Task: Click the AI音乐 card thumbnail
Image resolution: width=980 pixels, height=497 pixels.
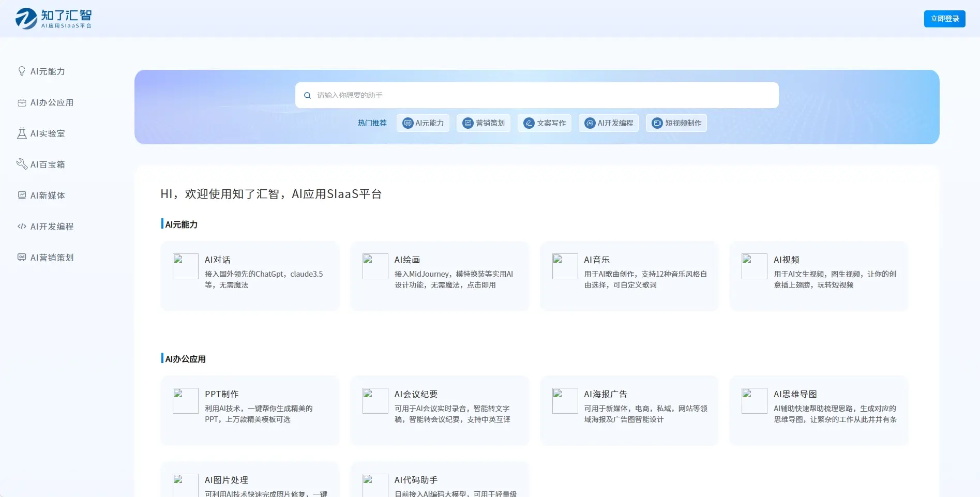Action: tap(565, 266)
